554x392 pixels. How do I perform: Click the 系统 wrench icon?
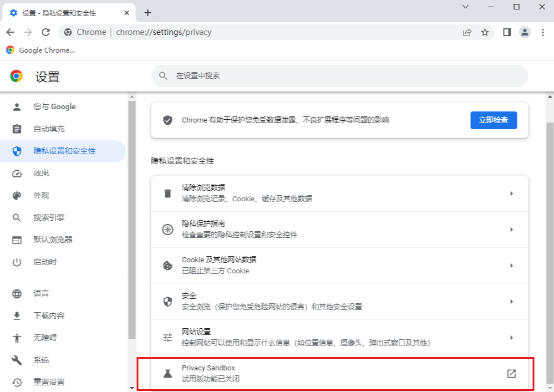[x=17, y=360]
